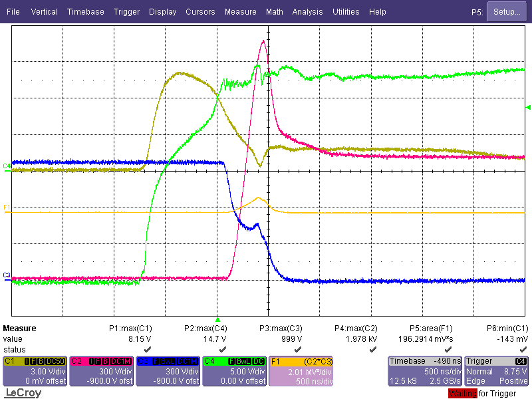Click the green trigger position marker below grid
This screenshot has width=532, height=399.
[217, 320]
